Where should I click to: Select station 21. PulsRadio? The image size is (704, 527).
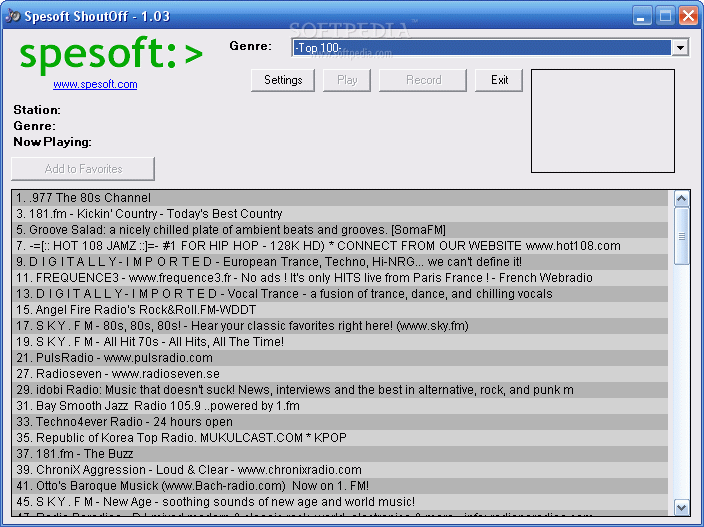340,358
